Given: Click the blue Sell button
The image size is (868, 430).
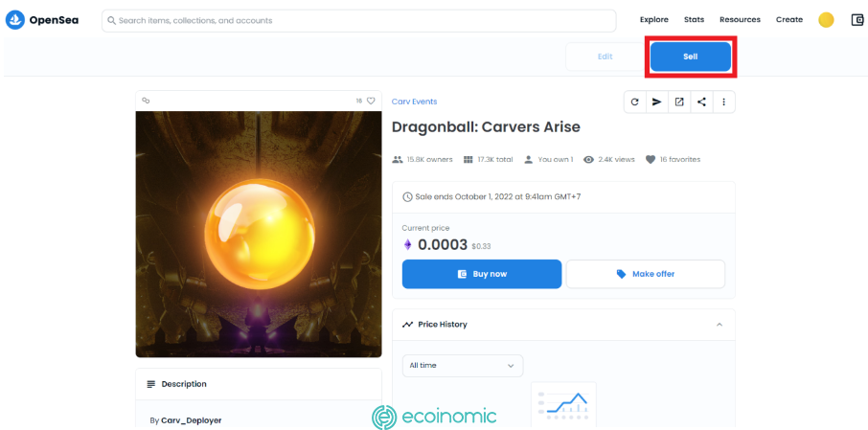Looking at the screenshot, I should click(x=691, y=57).
